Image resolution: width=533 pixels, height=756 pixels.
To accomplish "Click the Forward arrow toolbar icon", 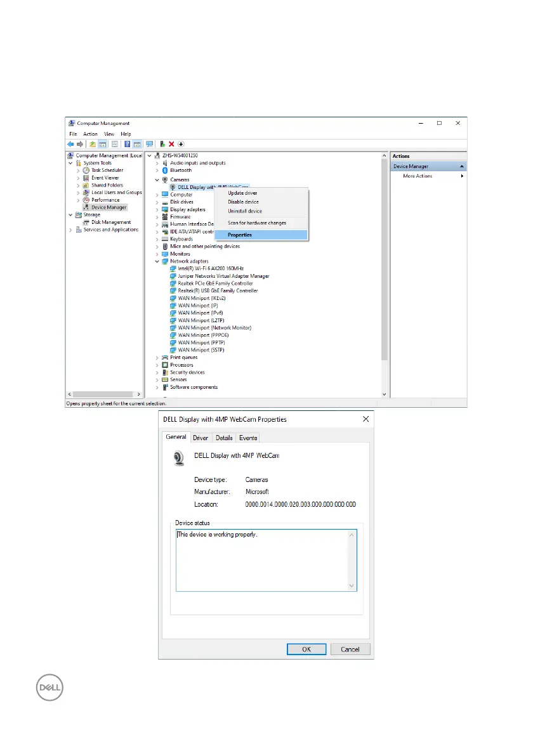I will pos(80,144).
